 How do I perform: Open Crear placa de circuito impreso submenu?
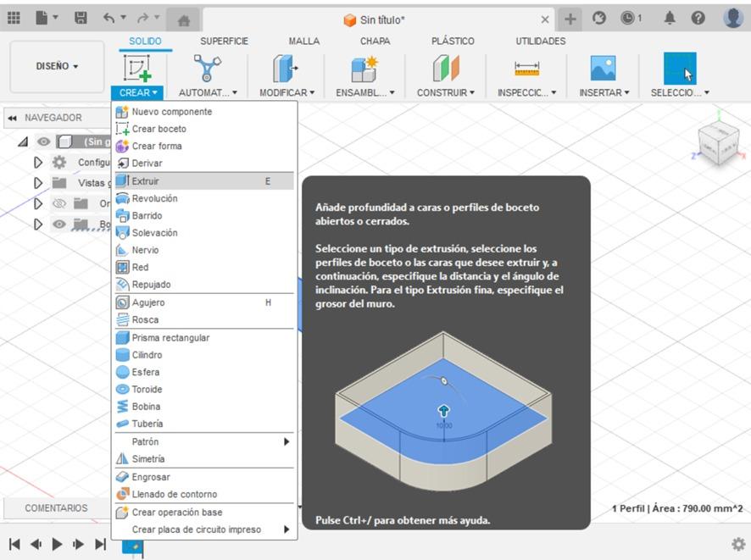[x=204, y=530]
